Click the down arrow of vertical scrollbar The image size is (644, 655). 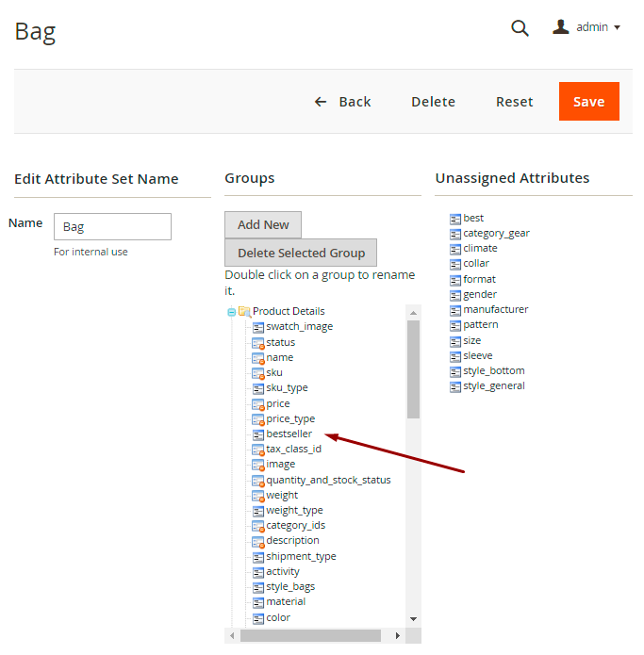[413, 618]
